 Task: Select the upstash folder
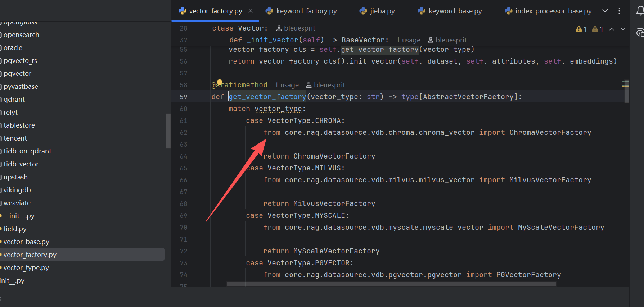pos(15,177)
